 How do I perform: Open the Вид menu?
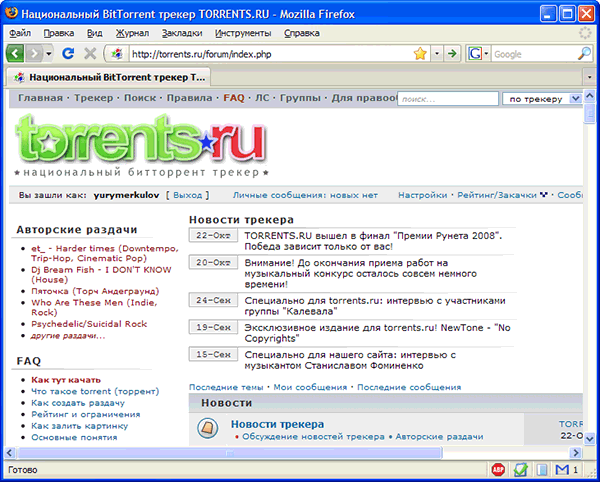[x=95, y=33]
